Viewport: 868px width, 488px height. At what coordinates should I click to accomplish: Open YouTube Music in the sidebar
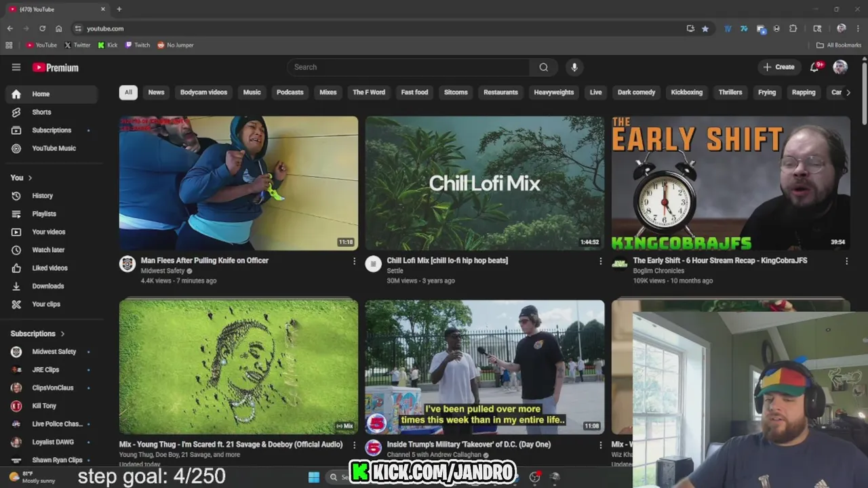pos(52,148)
